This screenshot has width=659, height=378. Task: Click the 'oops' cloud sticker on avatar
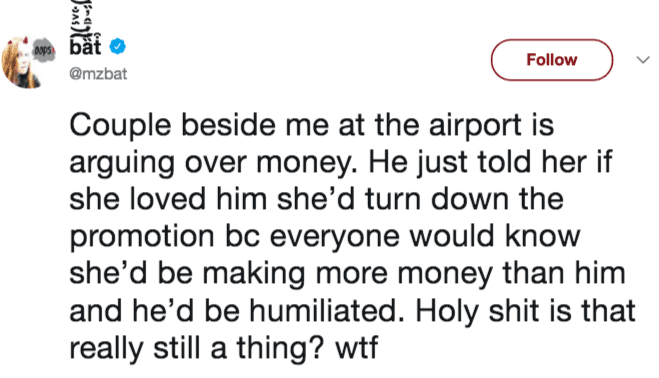[43, 51]
